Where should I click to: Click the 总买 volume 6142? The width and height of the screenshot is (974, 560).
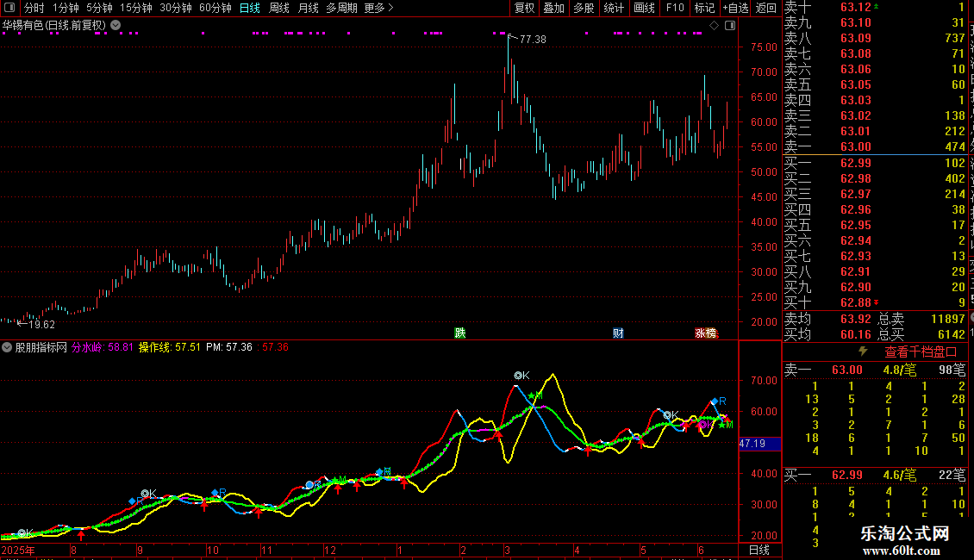pos(951,335)
